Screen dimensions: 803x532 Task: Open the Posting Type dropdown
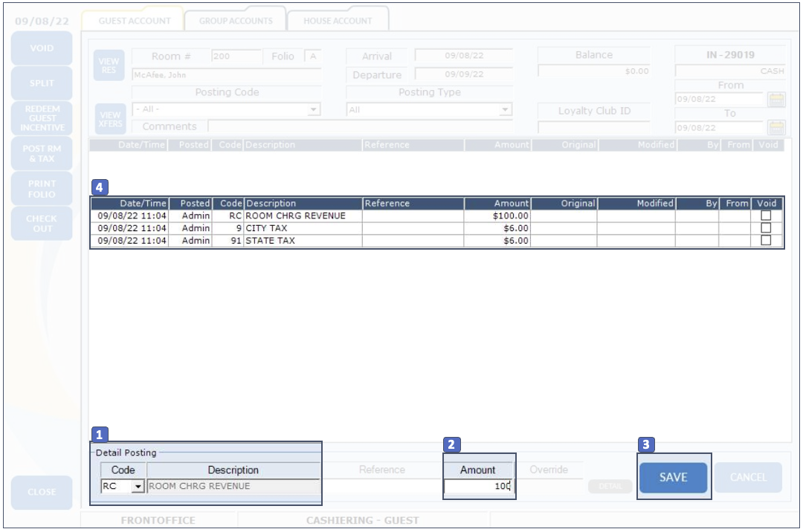click(506, 109)
